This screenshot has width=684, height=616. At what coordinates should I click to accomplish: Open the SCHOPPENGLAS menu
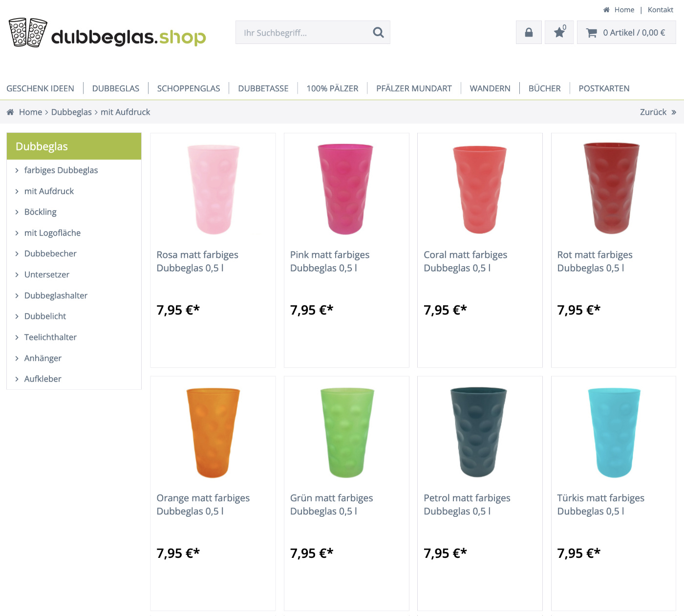(189, 88)
